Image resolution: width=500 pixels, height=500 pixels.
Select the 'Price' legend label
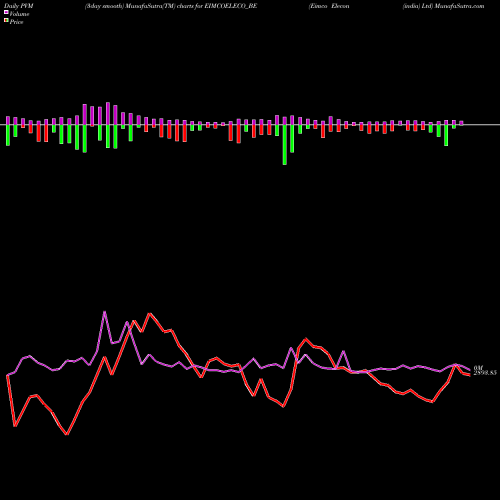16,22
